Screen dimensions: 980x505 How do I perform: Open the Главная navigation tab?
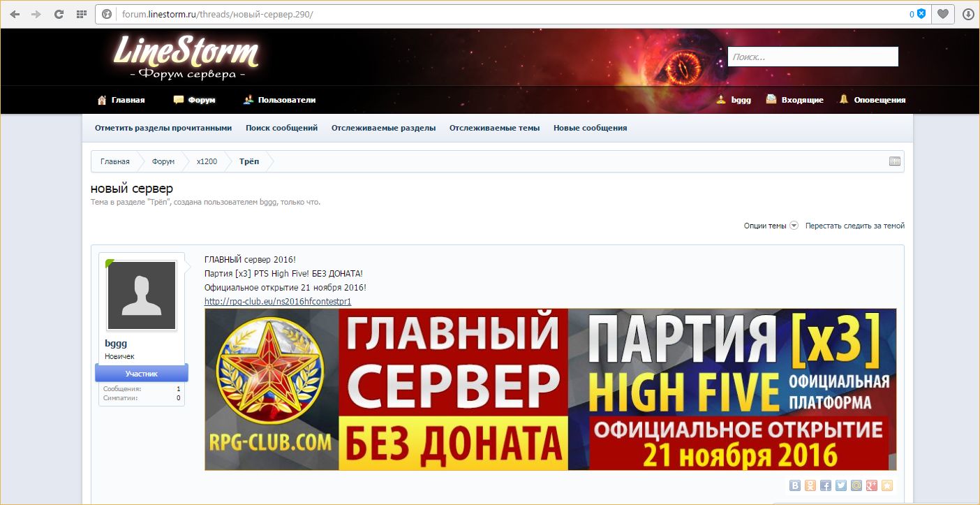click(x=121, y=100)
